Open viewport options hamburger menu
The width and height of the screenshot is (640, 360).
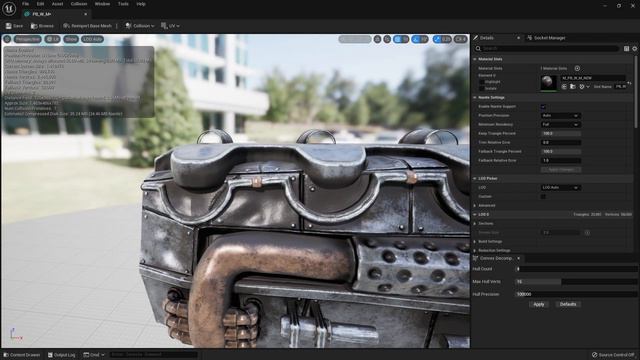point(7,39)
